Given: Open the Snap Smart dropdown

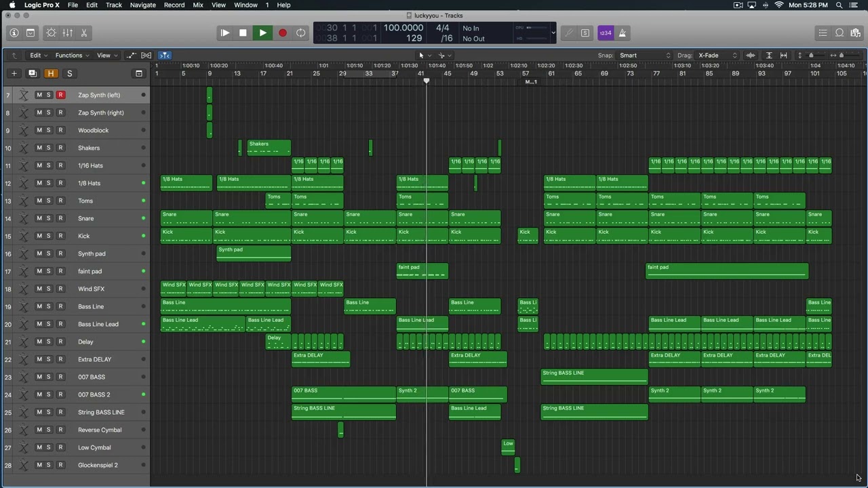Looking at the screenshot, I should pyautogui.click(x=644, y=55).
